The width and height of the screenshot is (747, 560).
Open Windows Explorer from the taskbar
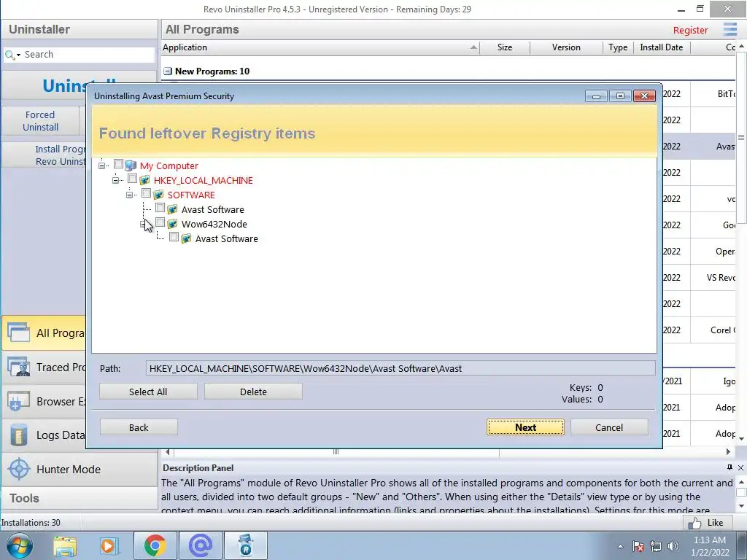[x=65, y=545]
